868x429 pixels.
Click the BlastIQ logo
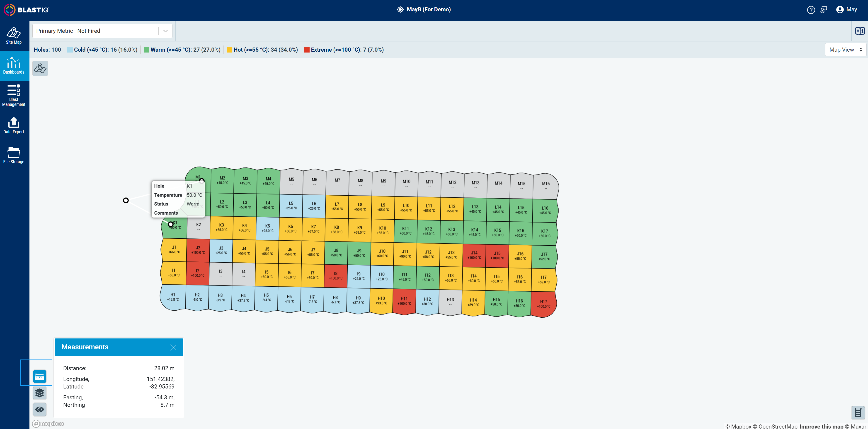[27, 10]
